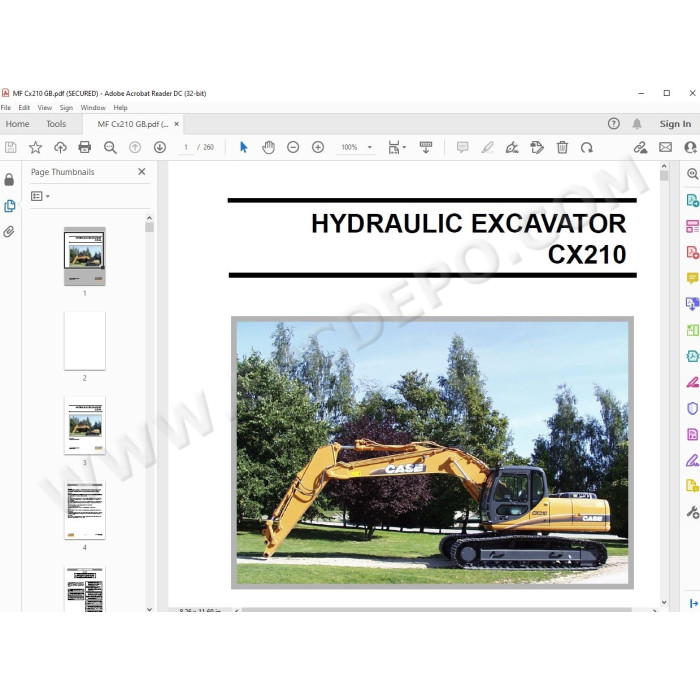Click the page number input field
This screenshot has width=700, height=700.
coord(186,147)
